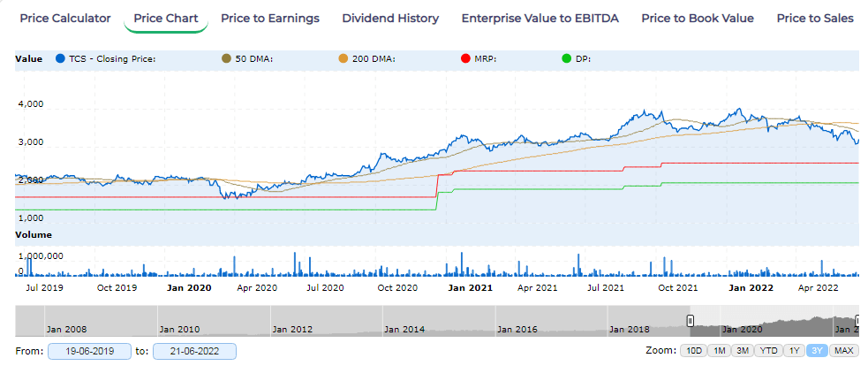Grab the left range navigator handle
Image resolution: width=868 pixels, height=381 pixels.
coord(691,320)
